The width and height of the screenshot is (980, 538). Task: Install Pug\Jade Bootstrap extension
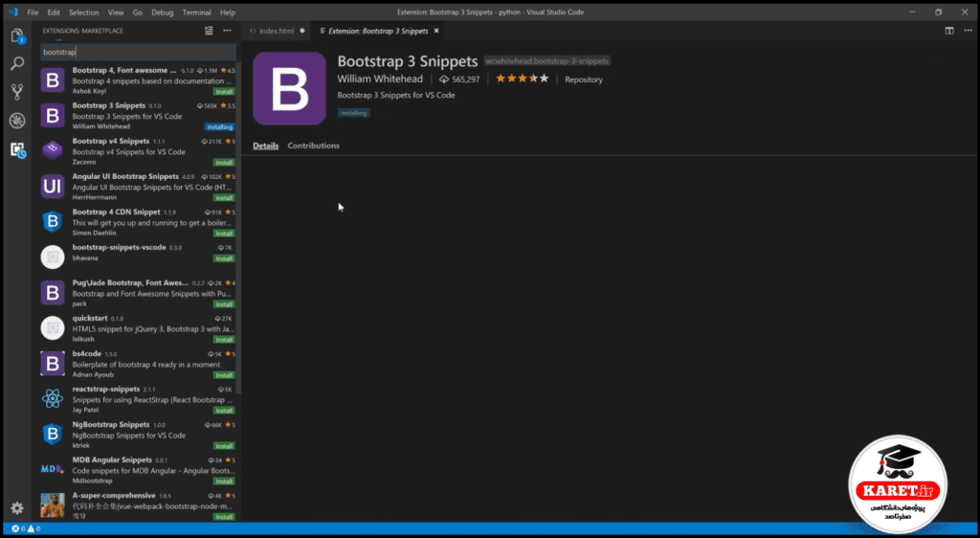[224, 304]
